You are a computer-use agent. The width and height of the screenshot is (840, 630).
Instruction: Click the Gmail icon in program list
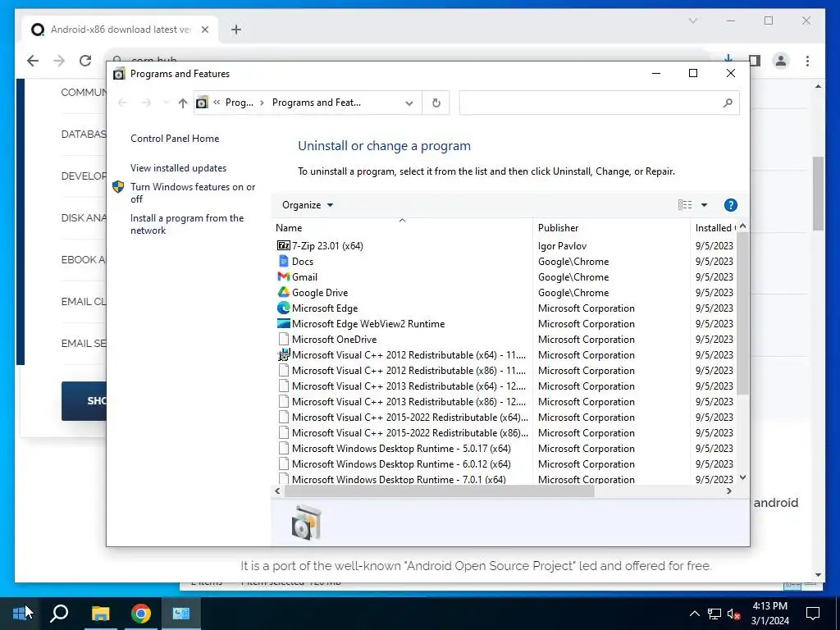pyautogui.click(x=283, y=276)
